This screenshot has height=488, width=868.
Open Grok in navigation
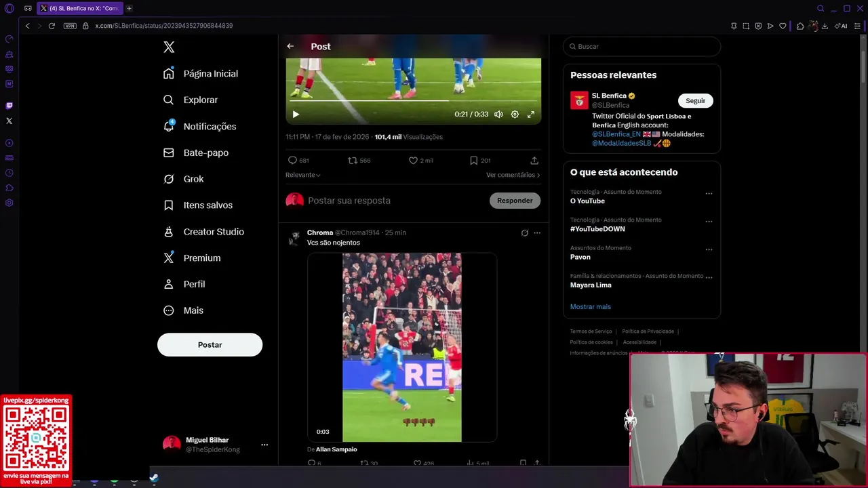click(184, 179)
